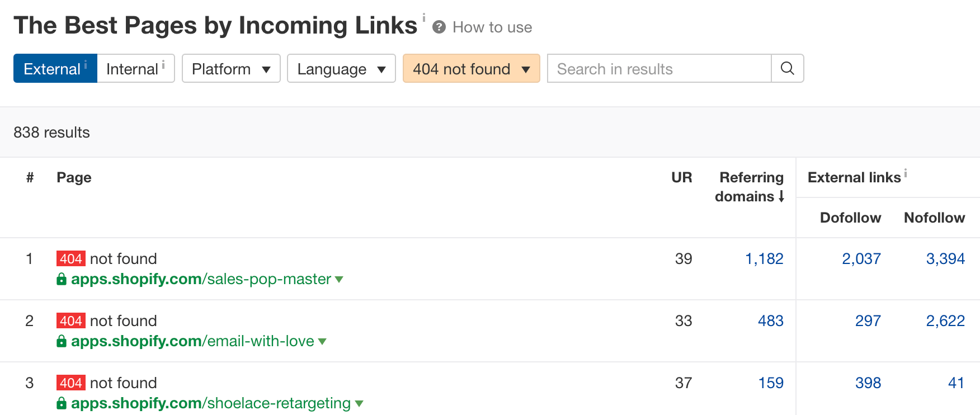Viewport: 980px width, 415px height.
Task: Open the 404 not found filter dropdown
Action: pyautogui.click(x=471, y=68)
